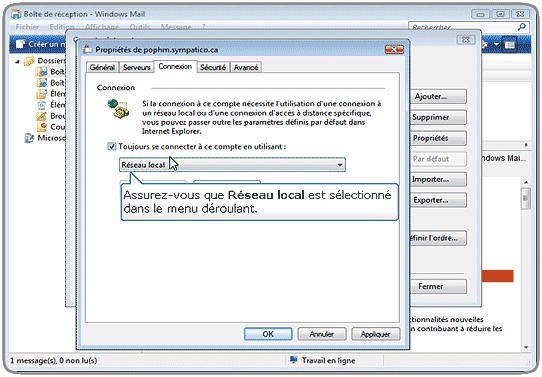
Task: Click the Appliquer button
Action: tap(375, 334)
